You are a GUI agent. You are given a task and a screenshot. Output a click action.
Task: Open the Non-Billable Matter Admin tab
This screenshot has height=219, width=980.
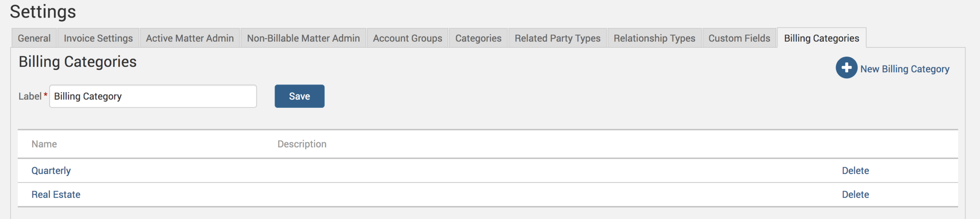point(303,38)
